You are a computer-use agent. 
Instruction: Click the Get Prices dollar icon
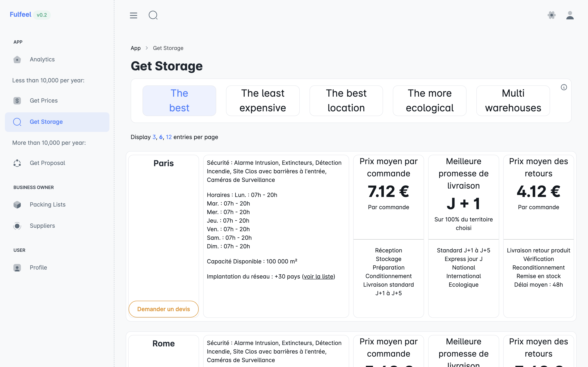pyautogui.click(x=17, y=101)
